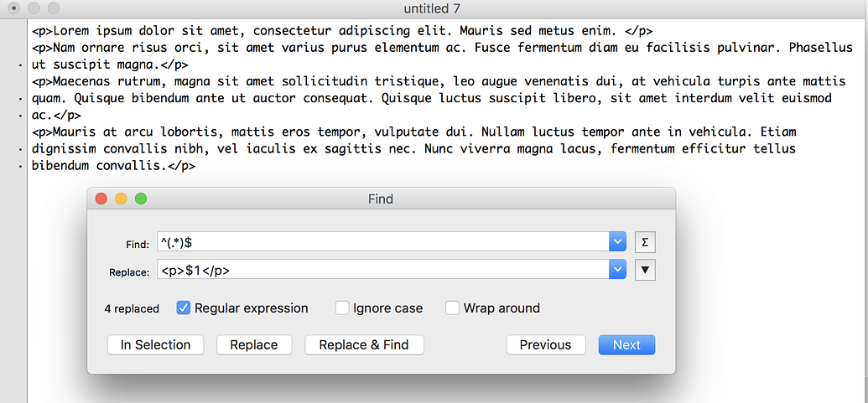Enable the Ignore case checkbox
Image resolution: width=868 pixels, height=403 pixels.
click(342, 308)
